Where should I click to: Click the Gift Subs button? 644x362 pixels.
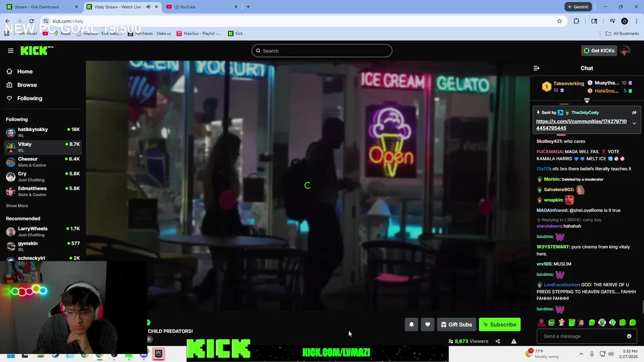456,325
